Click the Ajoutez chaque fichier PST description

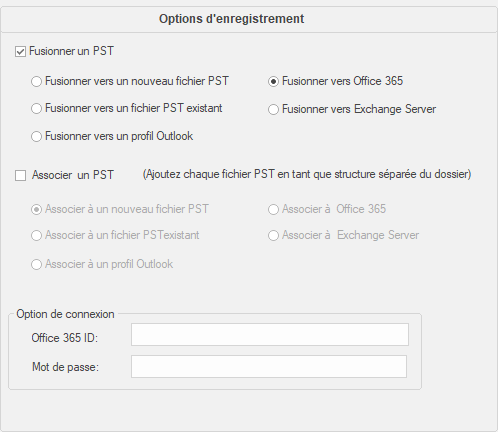(307, 174)
